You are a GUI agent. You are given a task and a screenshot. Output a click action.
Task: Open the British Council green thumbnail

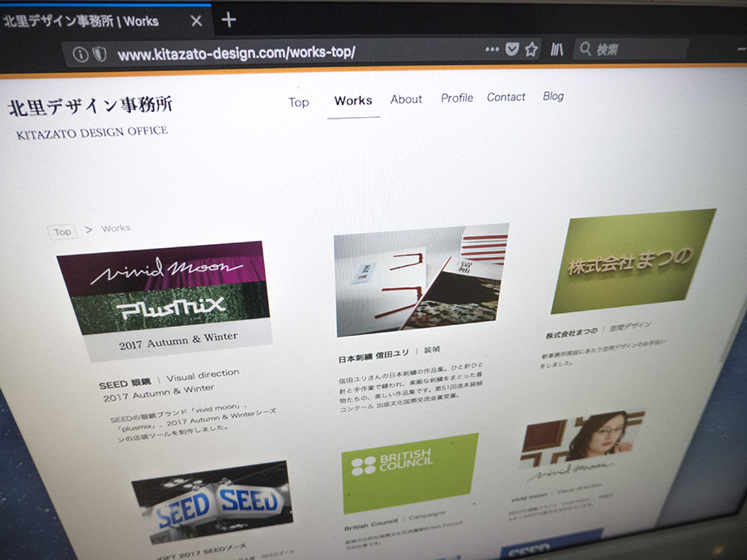pyautogui.click(x=410, y=474)
